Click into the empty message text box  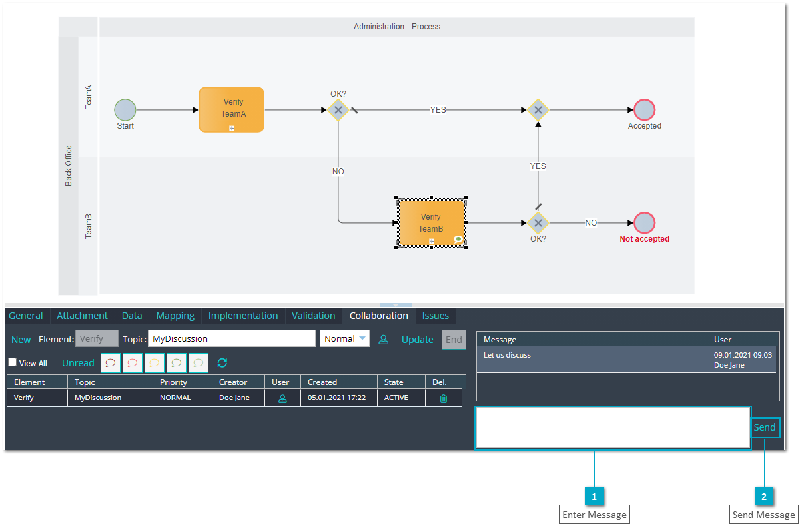[x=613, y=427]
